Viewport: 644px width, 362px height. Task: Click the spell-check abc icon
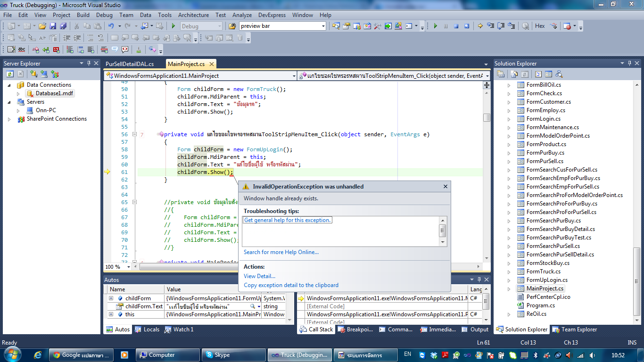(x=22, y=49)
